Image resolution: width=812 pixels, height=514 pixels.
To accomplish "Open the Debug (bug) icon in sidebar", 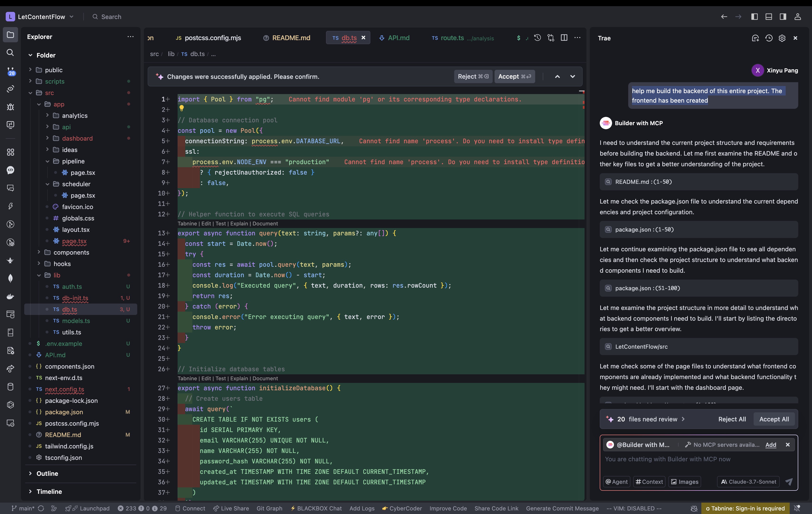I will coord(10,107).
